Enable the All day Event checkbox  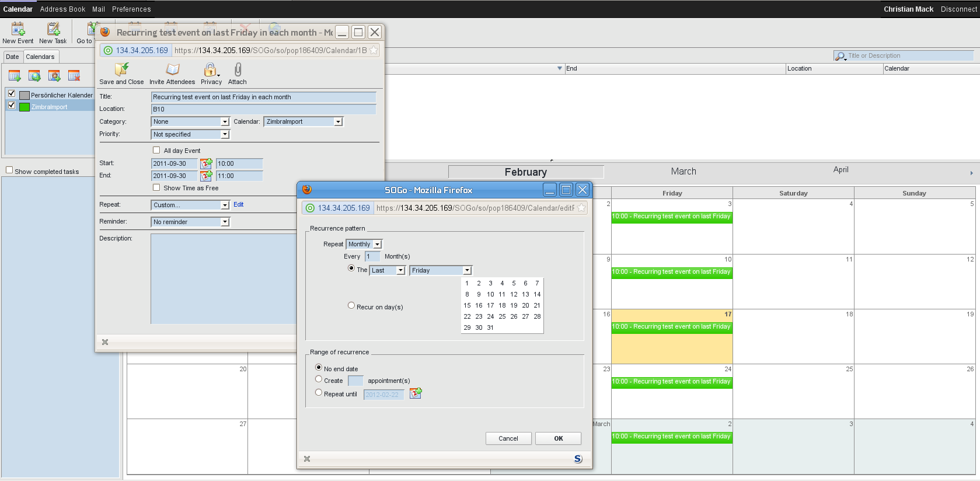tap(156, 150)
